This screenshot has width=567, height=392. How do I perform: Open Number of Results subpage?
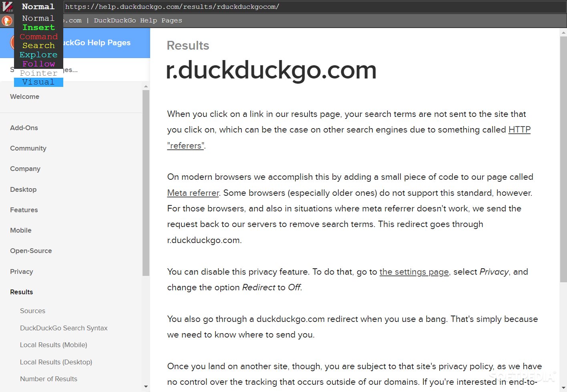(x=48, y=379)
